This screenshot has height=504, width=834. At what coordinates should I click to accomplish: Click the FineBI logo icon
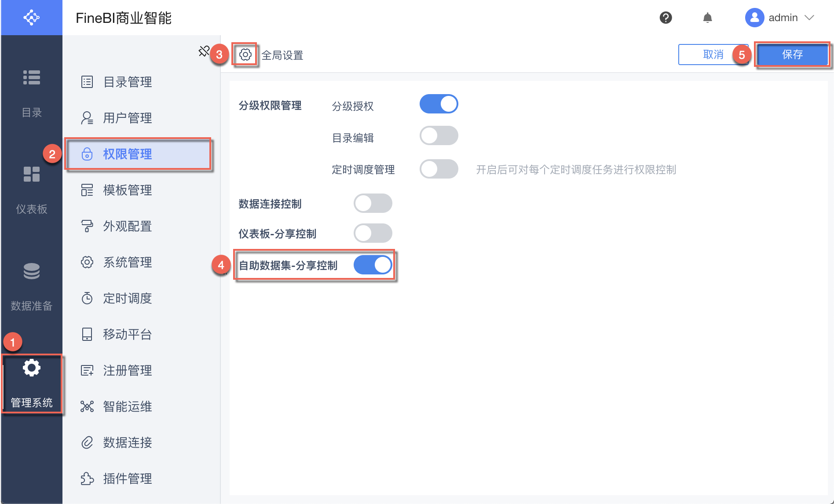[x=31, y=18]
